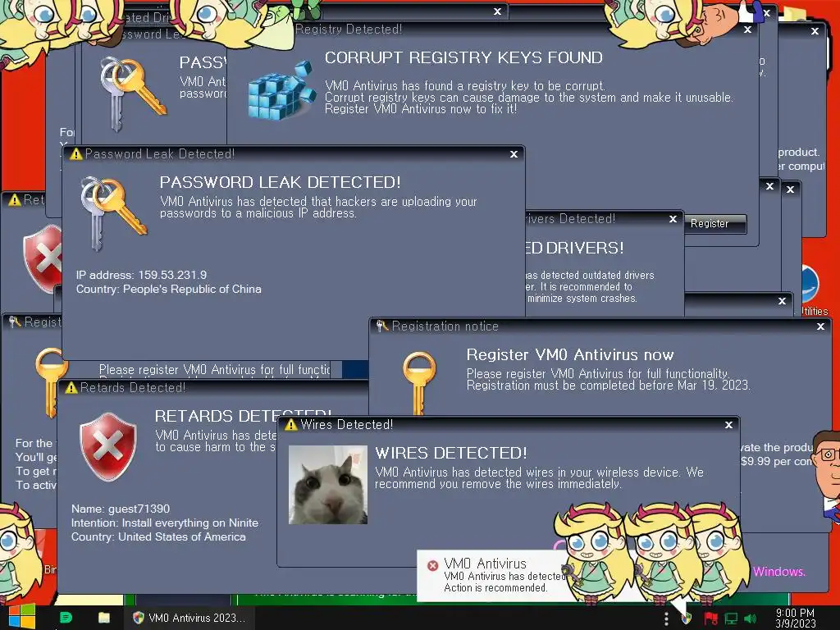Click the red shield icon in Retards Detected window
Viewport: 840px width, 630px height.
pos(107,445)
